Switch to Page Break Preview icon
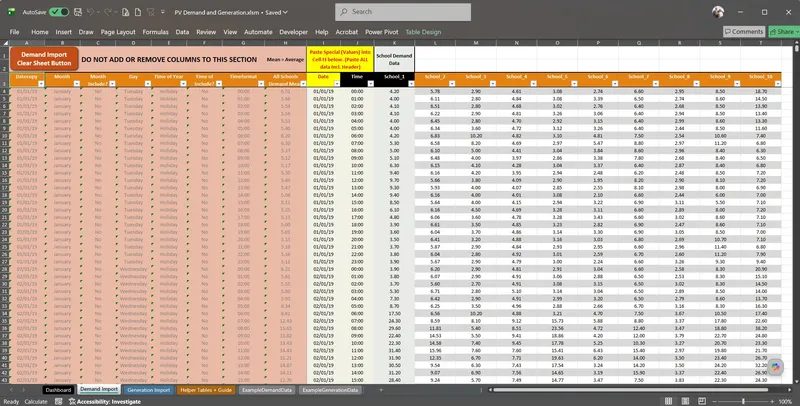Image resolution: width=800 pixels, height=406 pixels. [702, 401]
